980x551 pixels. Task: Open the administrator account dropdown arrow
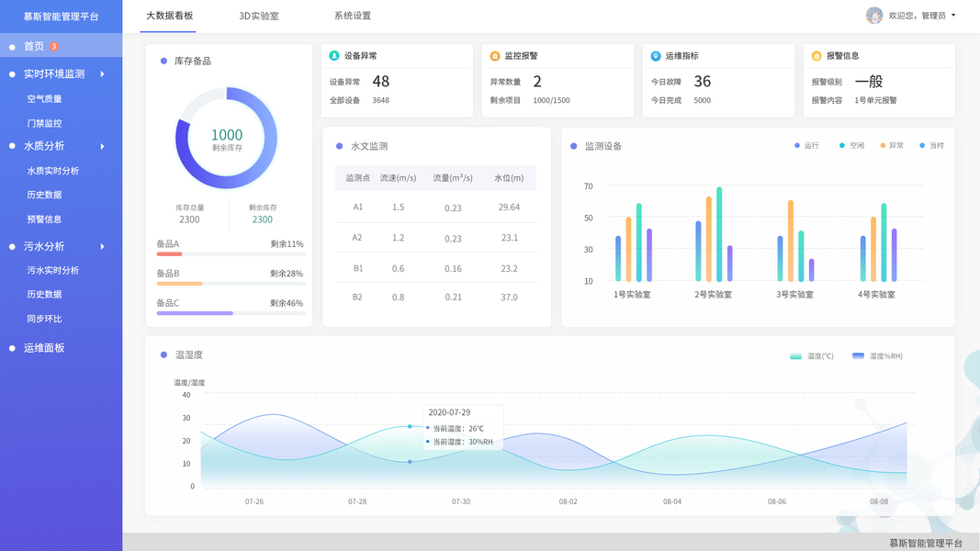point(953,15)
